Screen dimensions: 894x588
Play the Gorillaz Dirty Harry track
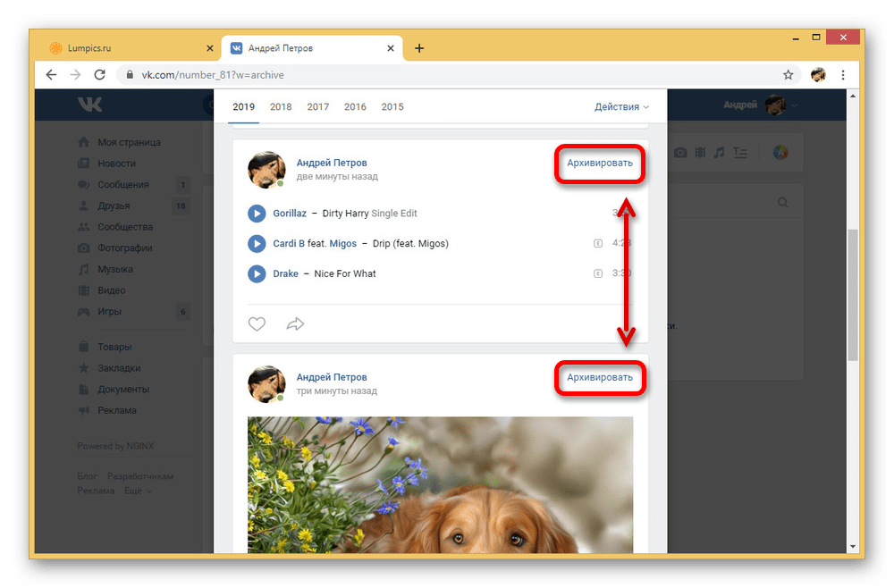tap(257, 214)
